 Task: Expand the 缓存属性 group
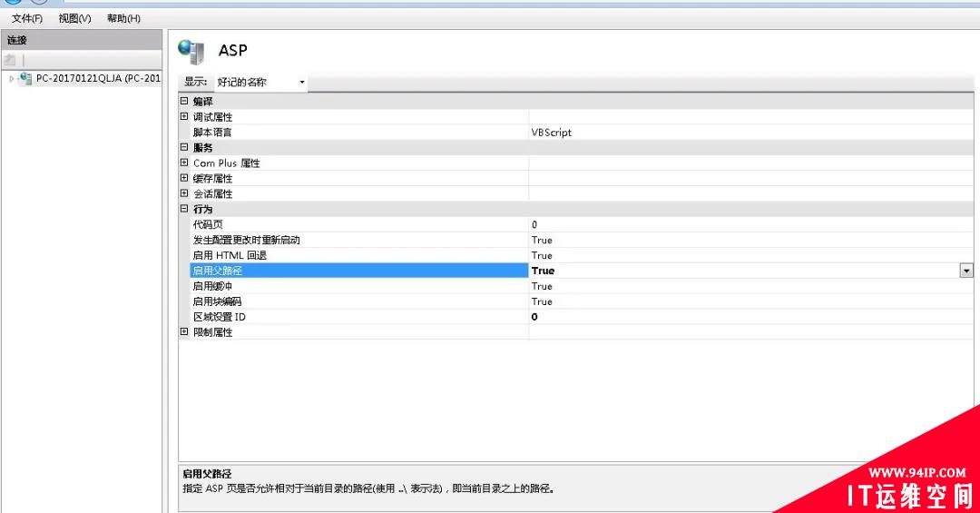tap(184, 178)
